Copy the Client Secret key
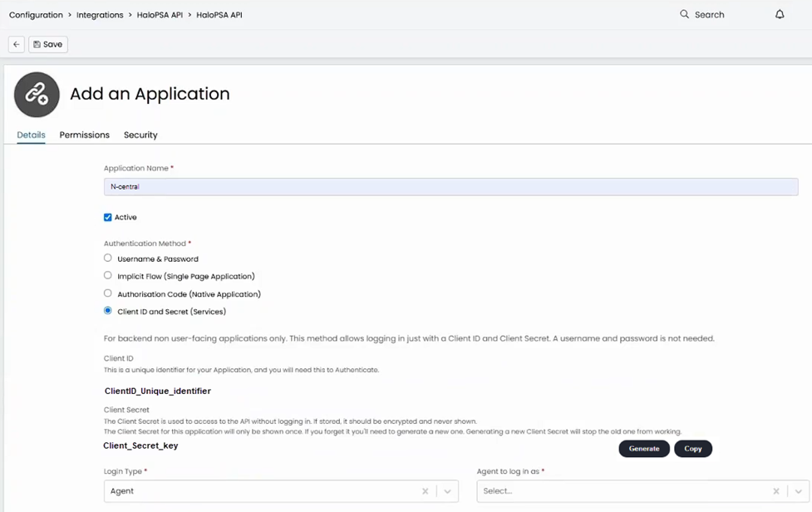 point(693,449)
